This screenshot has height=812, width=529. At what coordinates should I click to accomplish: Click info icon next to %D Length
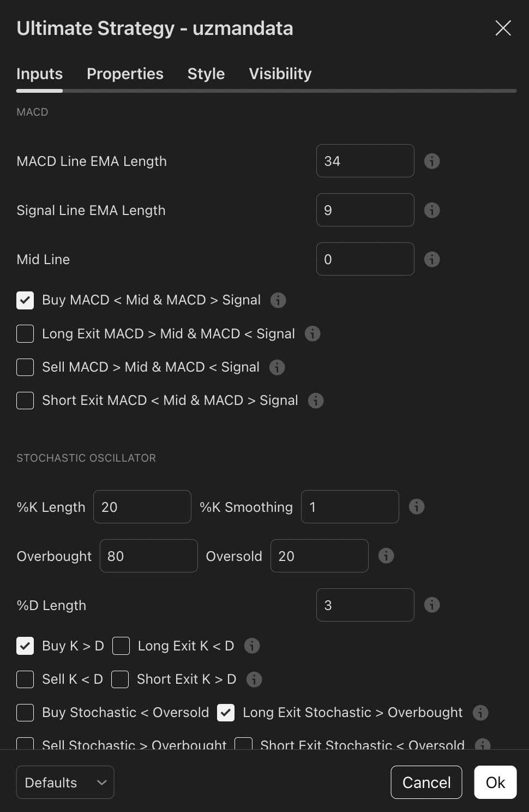coord(432,605)
